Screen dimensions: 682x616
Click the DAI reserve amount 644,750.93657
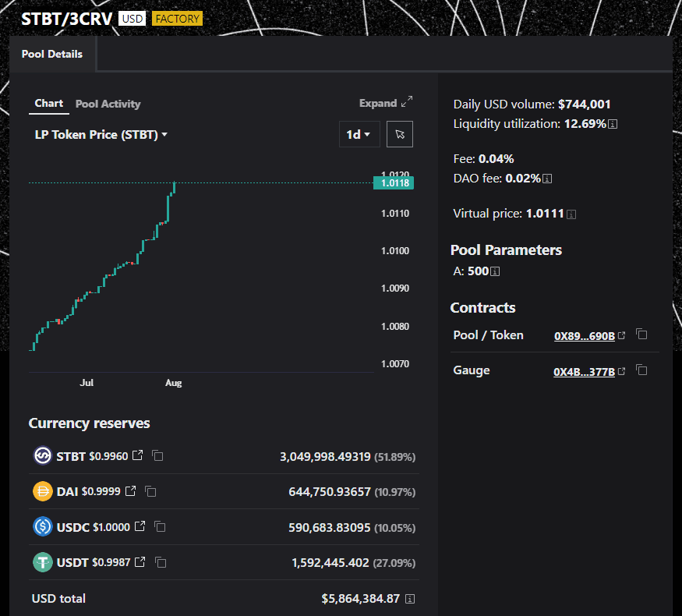(329, 492)
